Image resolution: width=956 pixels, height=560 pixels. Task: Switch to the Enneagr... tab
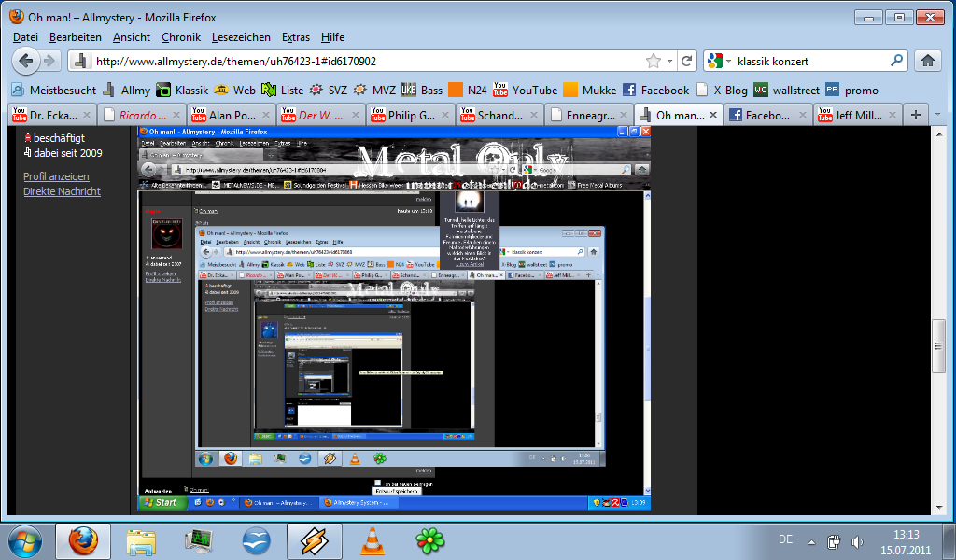(590, 115)
